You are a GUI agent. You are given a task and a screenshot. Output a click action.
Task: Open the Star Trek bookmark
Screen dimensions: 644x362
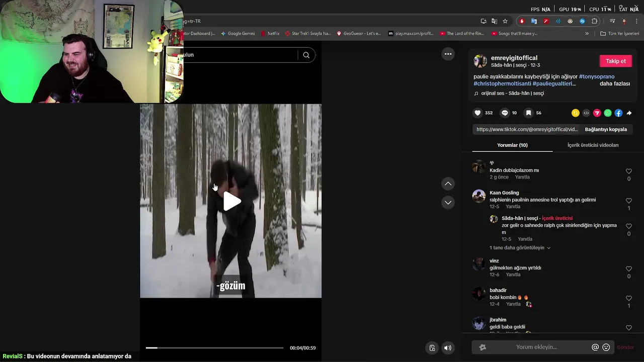(x=308, y=34)
